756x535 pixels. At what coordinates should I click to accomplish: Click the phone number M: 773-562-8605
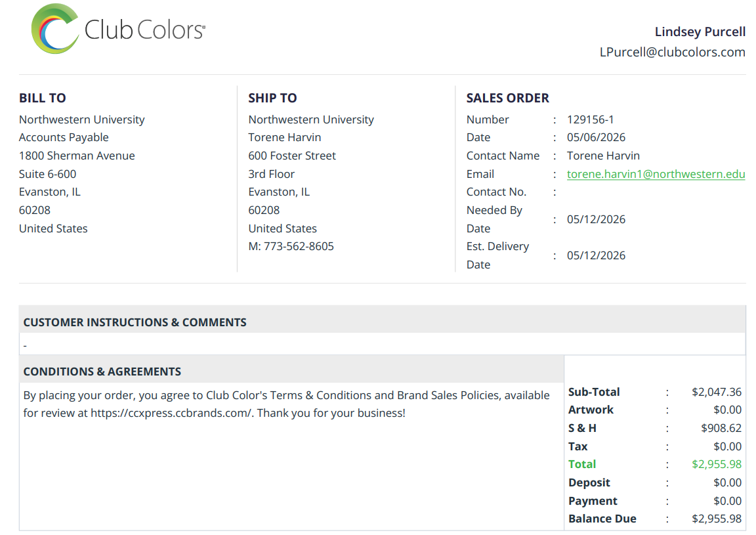click(291, 247)
